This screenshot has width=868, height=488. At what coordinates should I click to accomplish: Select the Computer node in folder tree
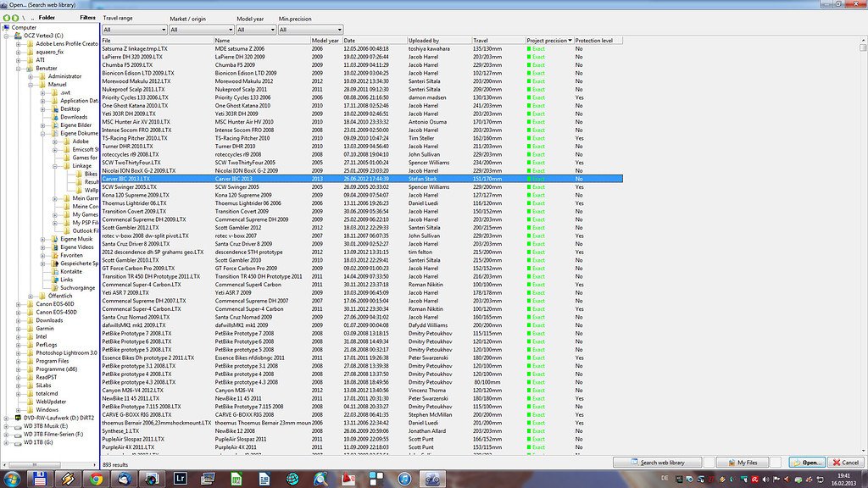click(24, 28)
